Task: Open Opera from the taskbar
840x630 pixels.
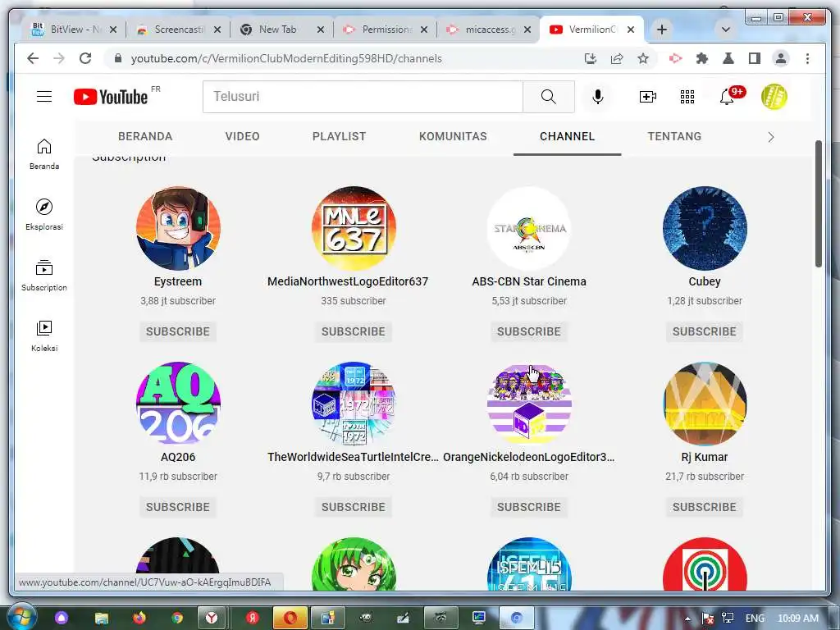Action: [x=290, y=618]
